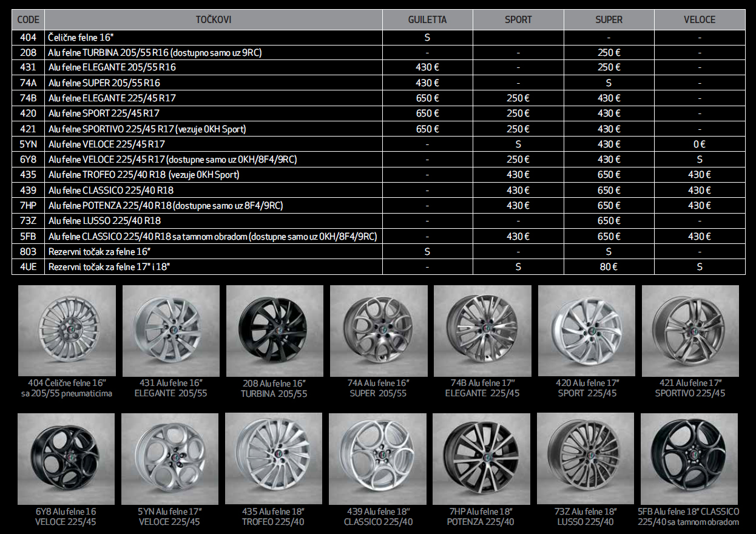Click the 7HP POTENZA 225/40 wheel thumbnail
This screenshot has width=756, height=534.
coord(481,458)
